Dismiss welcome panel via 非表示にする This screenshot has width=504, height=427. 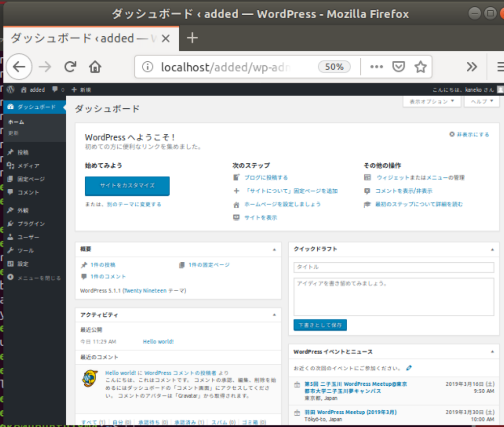point(469,134)
